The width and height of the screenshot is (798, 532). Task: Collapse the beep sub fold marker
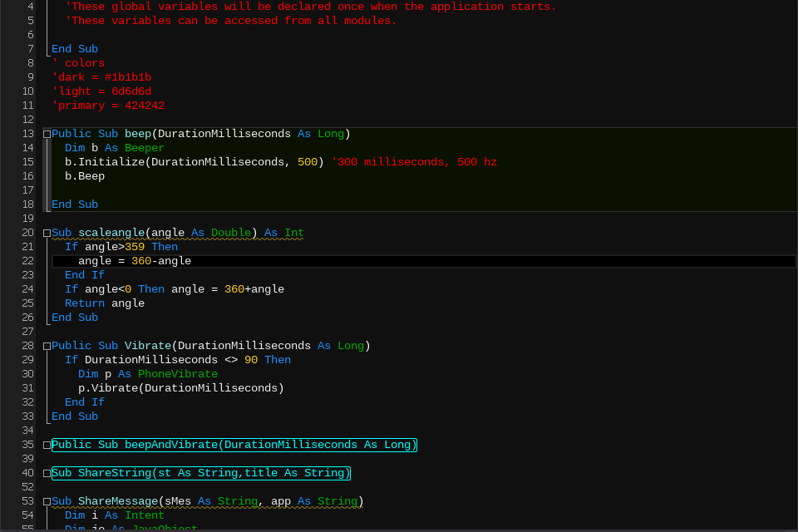47,134
